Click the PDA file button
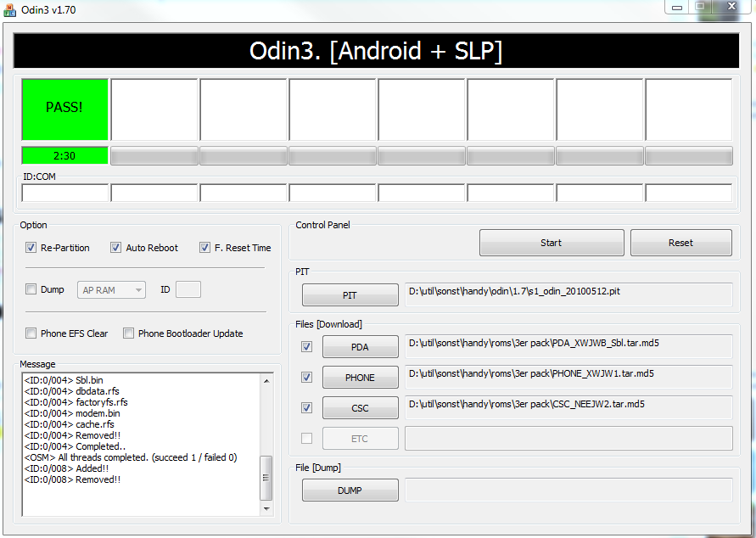The image size is (756, 538). click(x=360, y=346)
